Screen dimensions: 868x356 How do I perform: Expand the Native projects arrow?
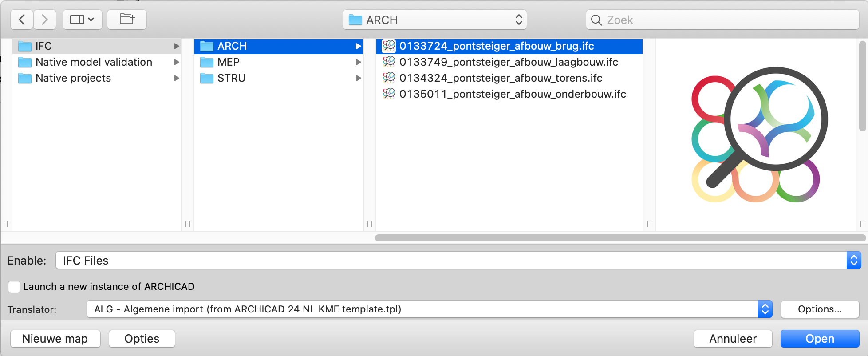[x=176, y=78]
